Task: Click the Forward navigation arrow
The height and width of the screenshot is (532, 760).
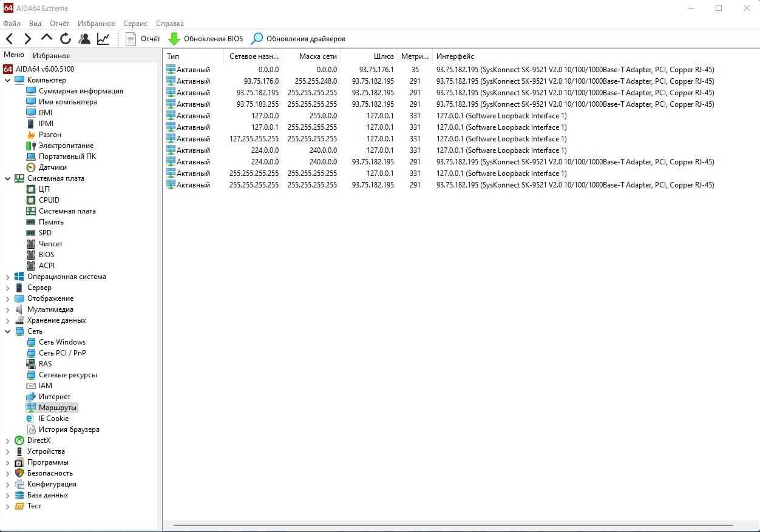Action: point(27,39)
